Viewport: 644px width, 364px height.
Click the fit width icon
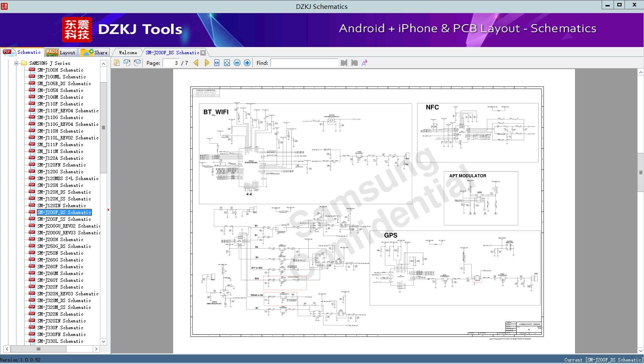click(x=217, y=63)
